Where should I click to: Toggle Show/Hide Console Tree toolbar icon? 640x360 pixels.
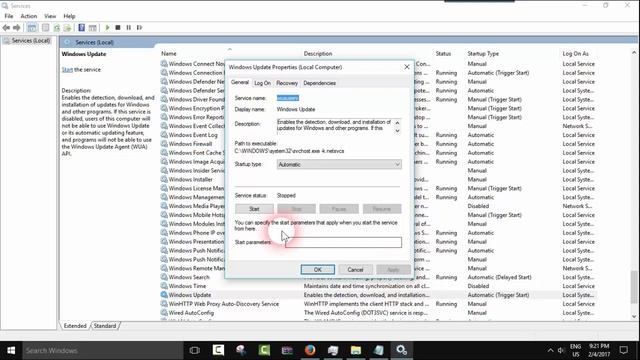(x=32, y=27)
